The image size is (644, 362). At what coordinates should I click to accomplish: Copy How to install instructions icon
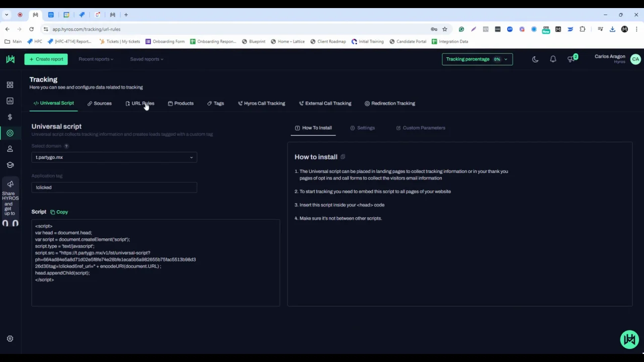point(343,157)
